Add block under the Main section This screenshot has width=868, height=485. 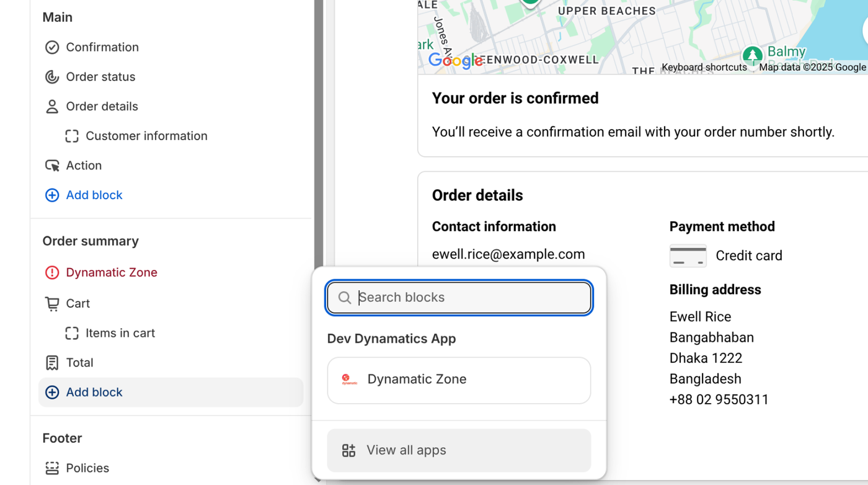point(94,195)
